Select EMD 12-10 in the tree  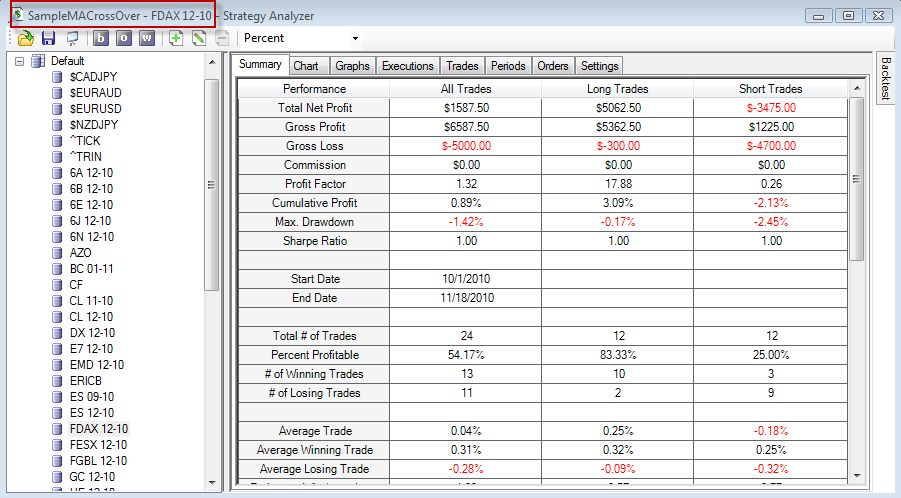[97, 365]
